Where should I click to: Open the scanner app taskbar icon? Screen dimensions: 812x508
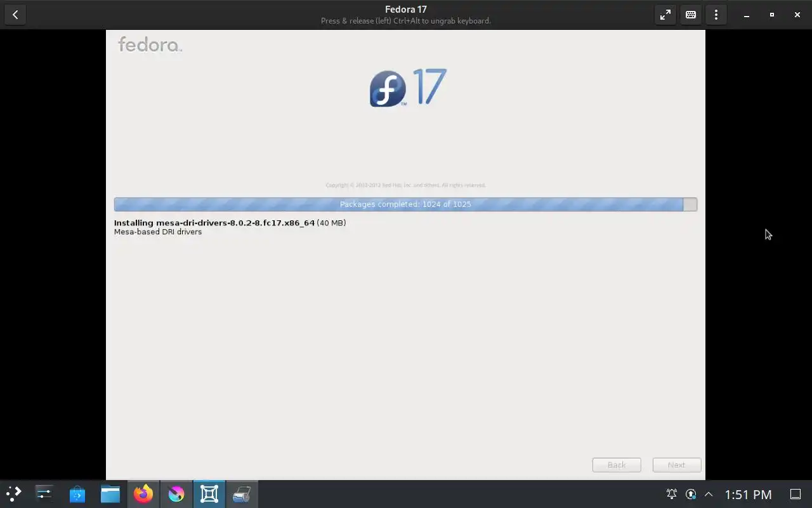point(242,494)
